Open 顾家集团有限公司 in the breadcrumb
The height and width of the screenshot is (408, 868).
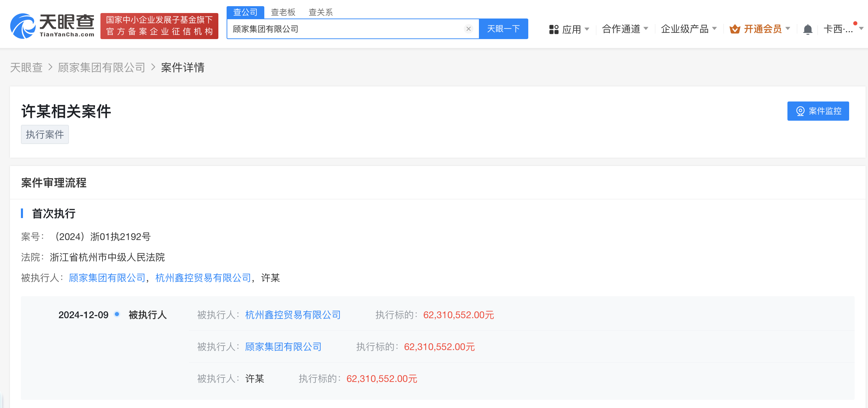(101, 68)
